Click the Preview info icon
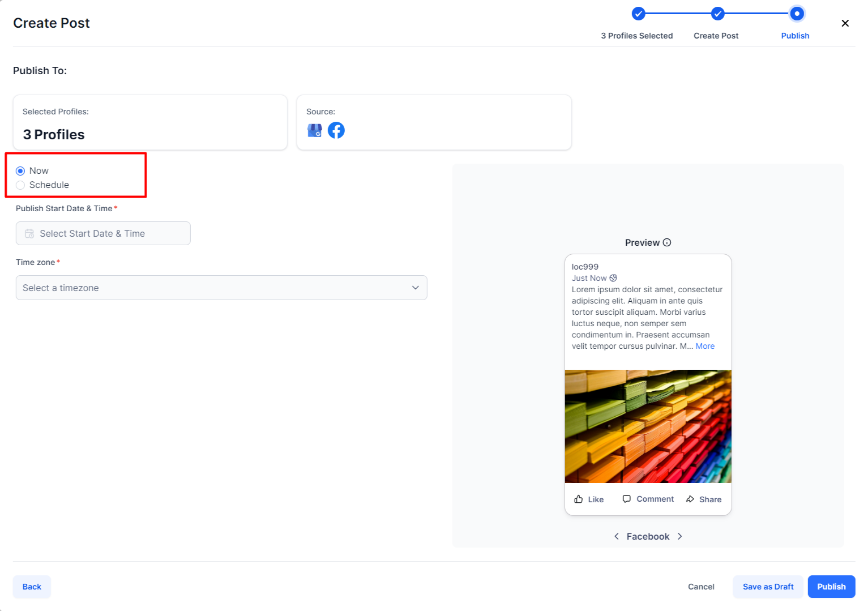The height and width of the screenshot is (611, 868). coord(667,242)
